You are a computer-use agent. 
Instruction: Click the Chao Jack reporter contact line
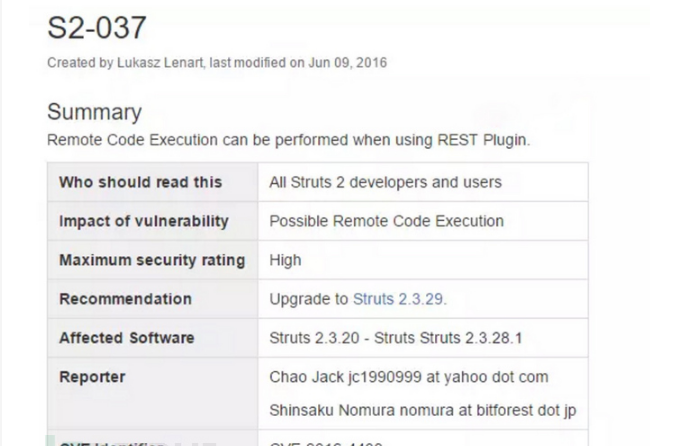tap(409, 377)
